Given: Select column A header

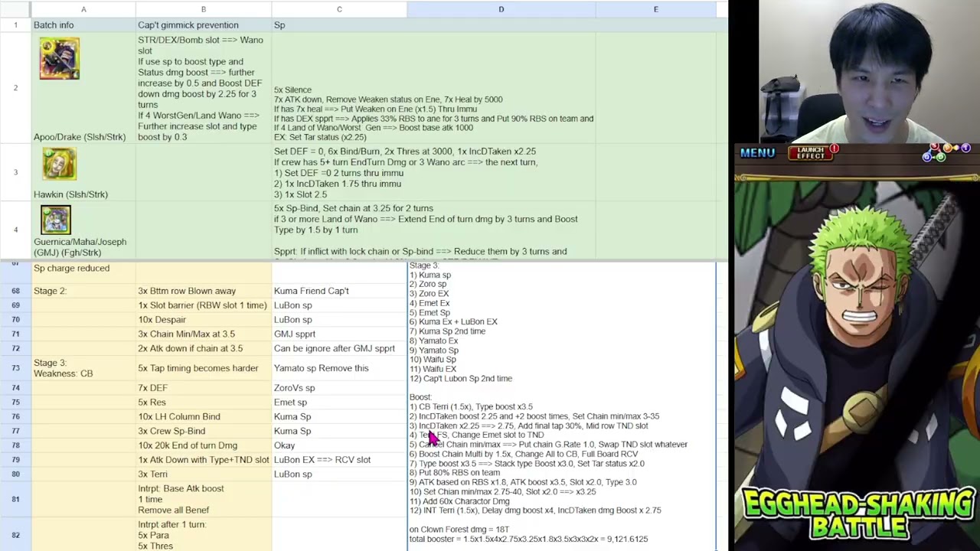Looking at the screenshot, I should [83, 9].
